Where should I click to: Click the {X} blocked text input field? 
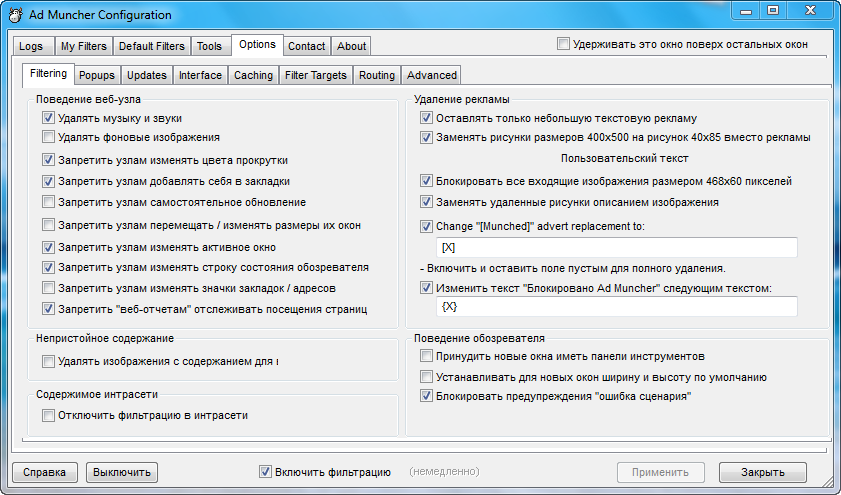tap(615, 307)
